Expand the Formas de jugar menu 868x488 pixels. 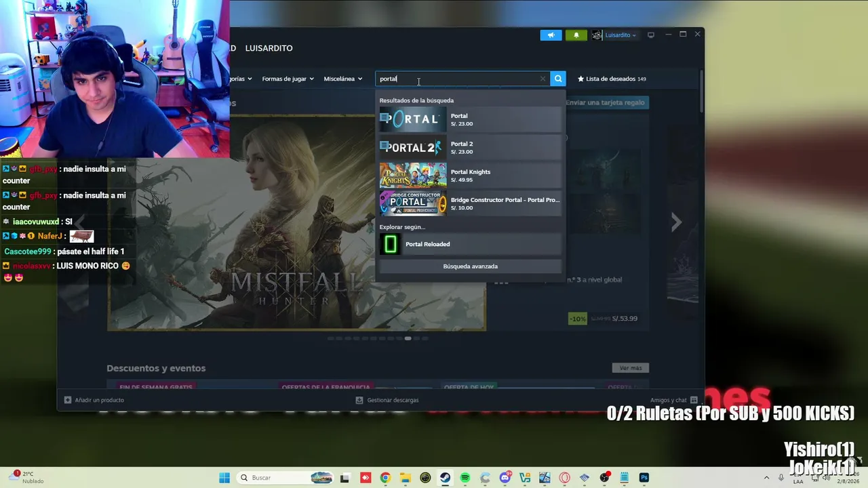(x=288, y=79)
